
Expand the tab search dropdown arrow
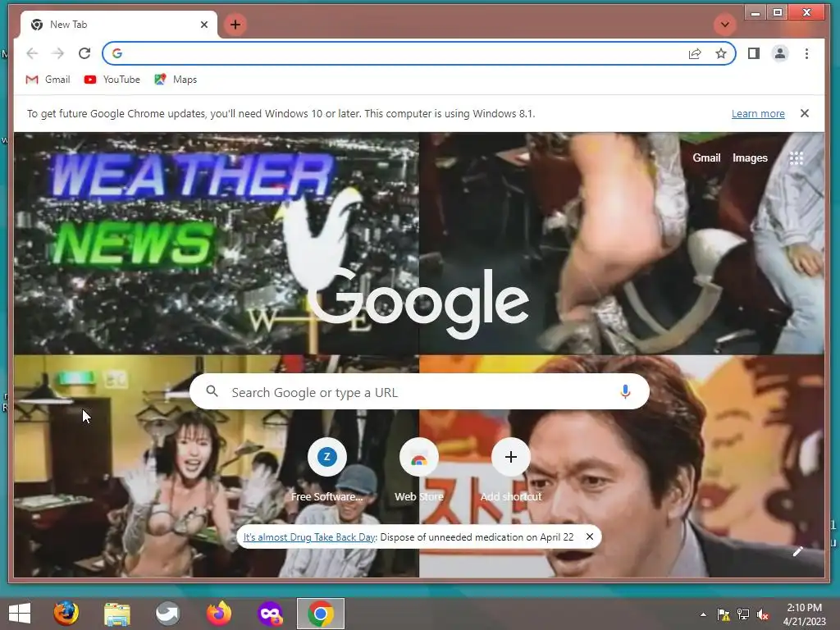(725, 25)
